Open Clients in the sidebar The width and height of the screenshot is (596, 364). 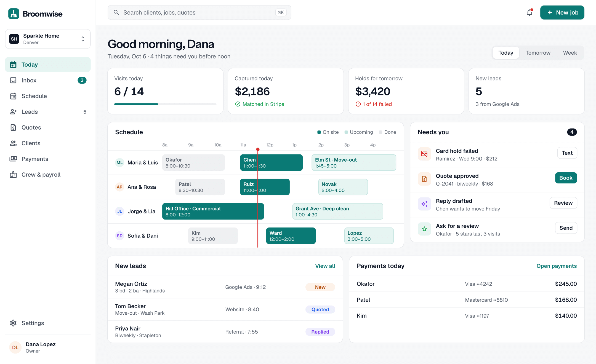tap(48, 143)
